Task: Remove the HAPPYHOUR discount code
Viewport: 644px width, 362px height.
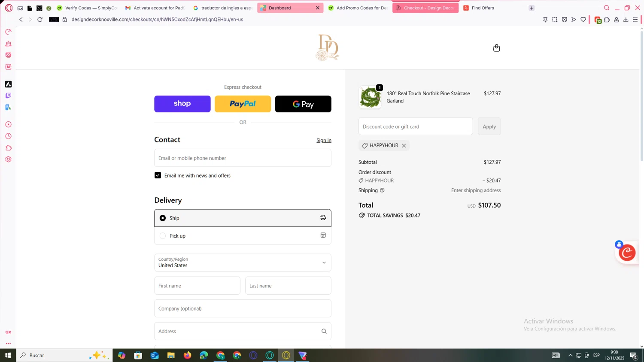Action: click(404, 145)
